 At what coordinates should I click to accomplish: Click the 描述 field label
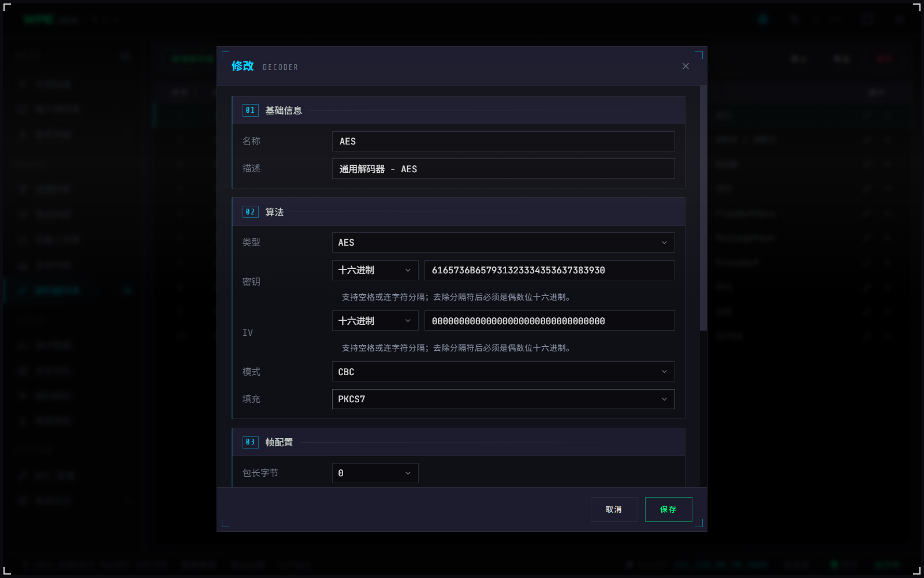[251, 168]
